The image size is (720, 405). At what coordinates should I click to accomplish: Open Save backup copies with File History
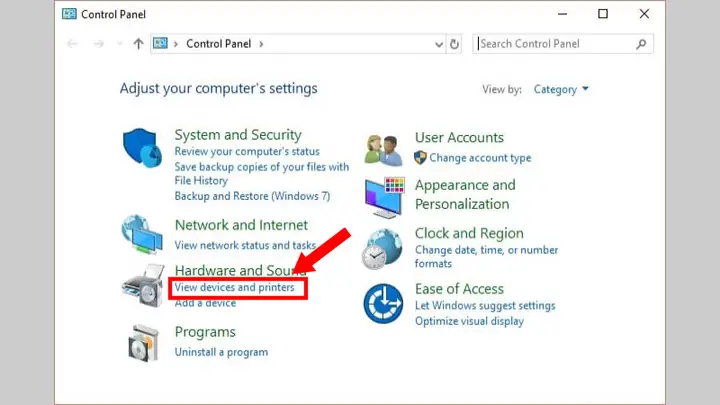pos(262,174)
